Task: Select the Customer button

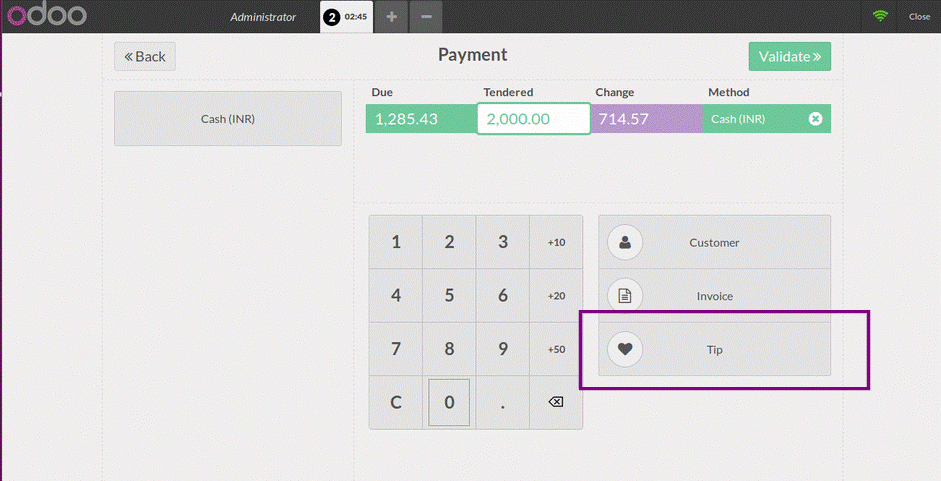Action: coord(714,242)
